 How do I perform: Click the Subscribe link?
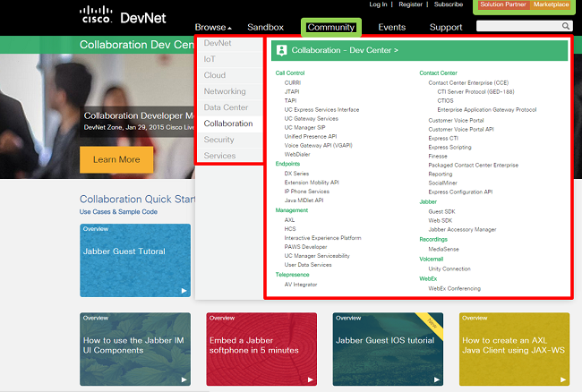[x=449, y=4]
